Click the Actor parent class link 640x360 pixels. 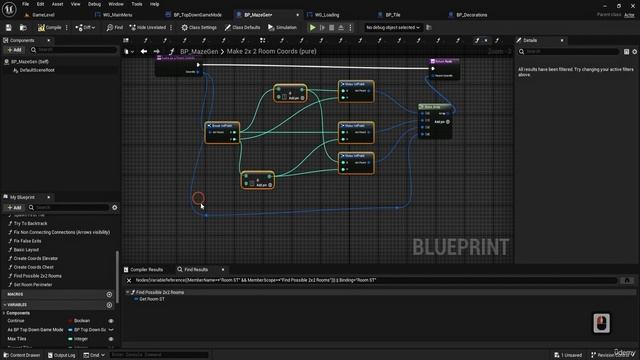pyautogui.click(x=629, y=15)
